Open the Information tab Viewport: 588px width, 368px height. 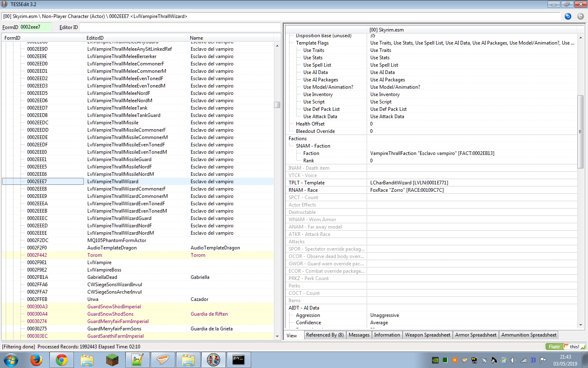pos(387,335)
